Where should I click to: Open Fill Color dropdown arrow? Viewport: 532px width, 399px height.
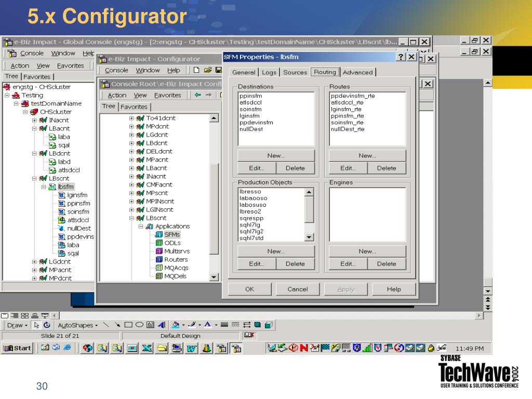point(183,325)
